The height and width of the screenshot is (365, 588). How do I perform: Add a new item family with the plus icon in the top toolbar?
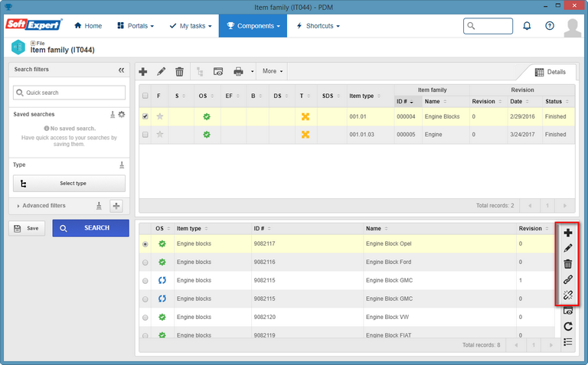coord(143,72)
